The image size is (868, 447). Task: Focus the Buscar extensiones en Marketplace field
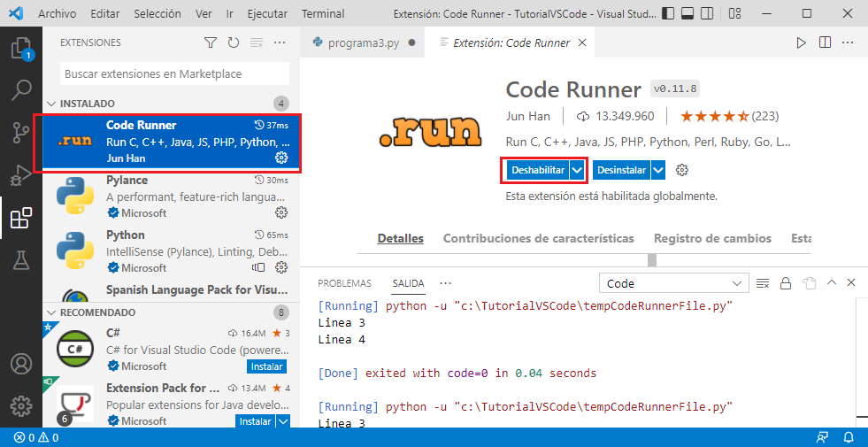[174, 73]
